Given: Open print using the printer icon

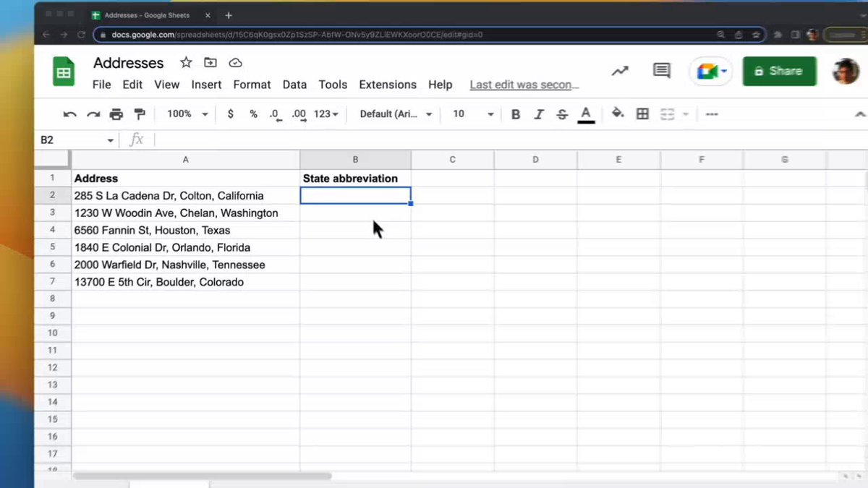Looking at the screenshot, I should (x=116, y=114).
